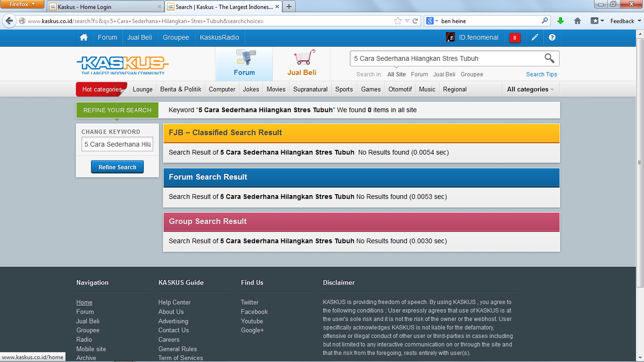
Task: Click the KASKUS logo
Action: (x=122, y=64)
